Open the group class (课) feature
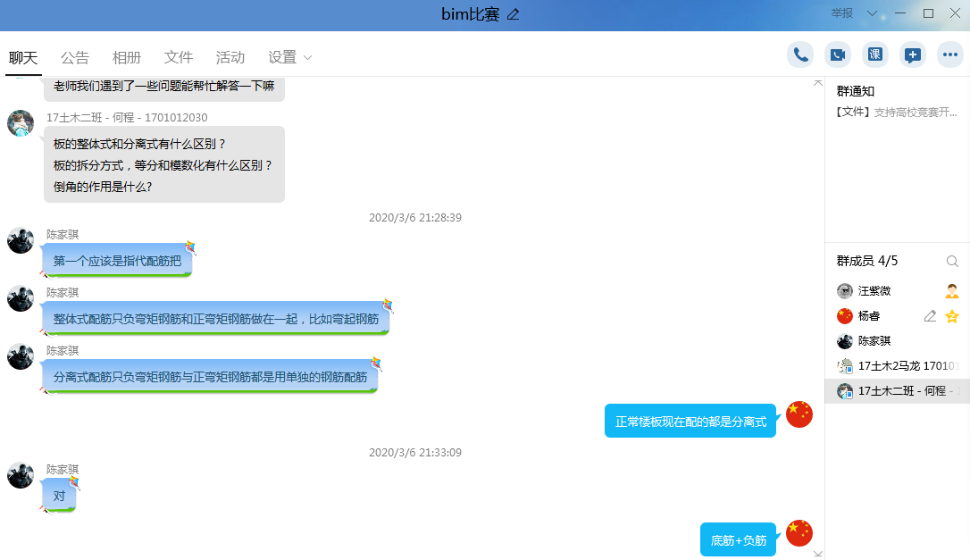This screenshot has width=970, height=560. click(x=875, y=54)
